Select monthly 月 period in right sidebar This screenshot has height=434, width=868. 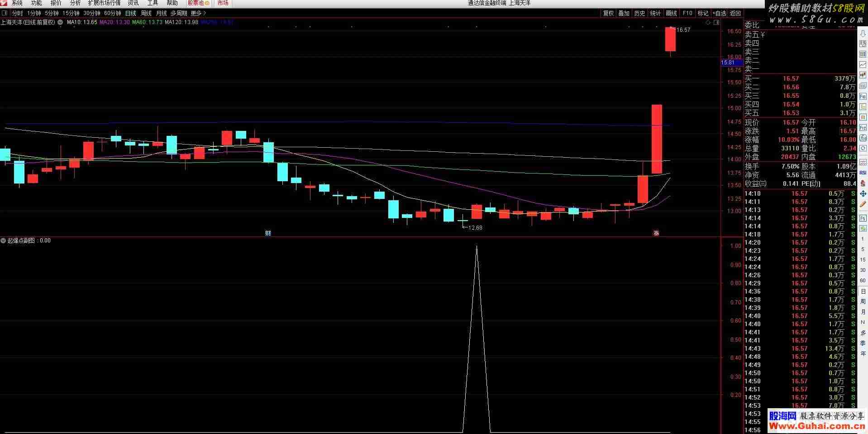pyautogui.click(x=863, y=312)
